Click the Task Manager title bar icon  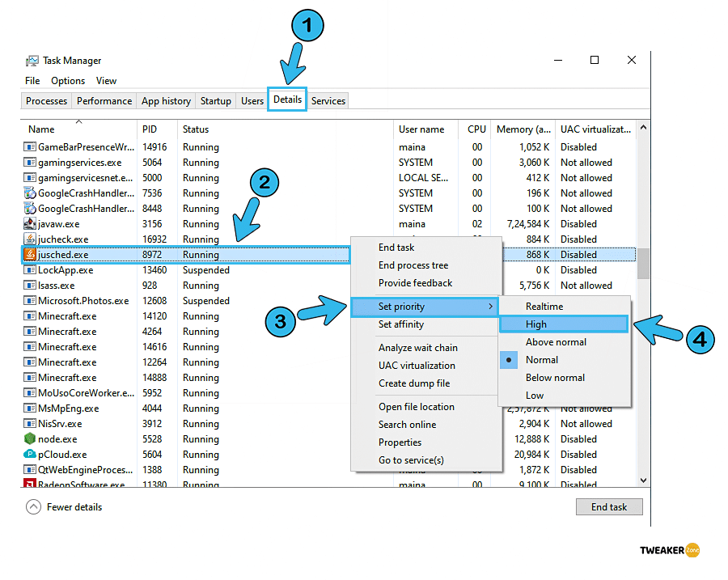coord(32,61)
